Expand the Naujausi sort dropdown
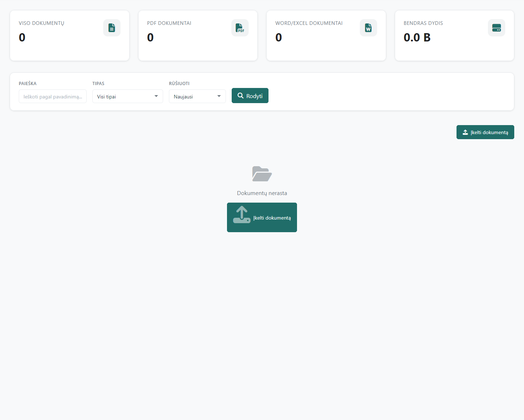Image resolution: width=524 pixels, height=420 pixels. [197, 96]
